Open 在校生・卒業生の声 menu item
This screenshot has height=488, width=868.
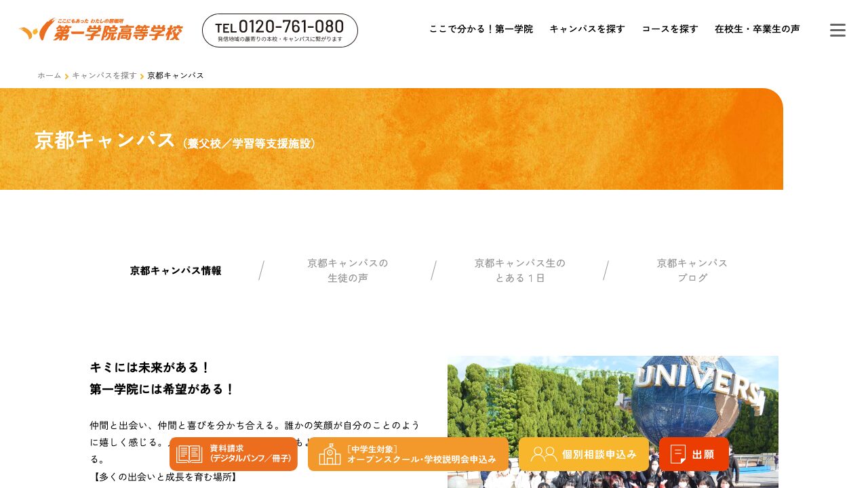pos(757,29)
